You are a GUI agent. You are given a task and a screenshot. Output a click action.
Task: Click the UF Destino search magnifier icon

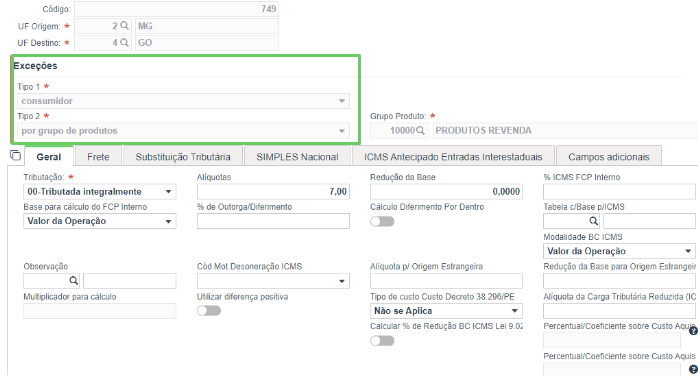(x=125, y=43)
